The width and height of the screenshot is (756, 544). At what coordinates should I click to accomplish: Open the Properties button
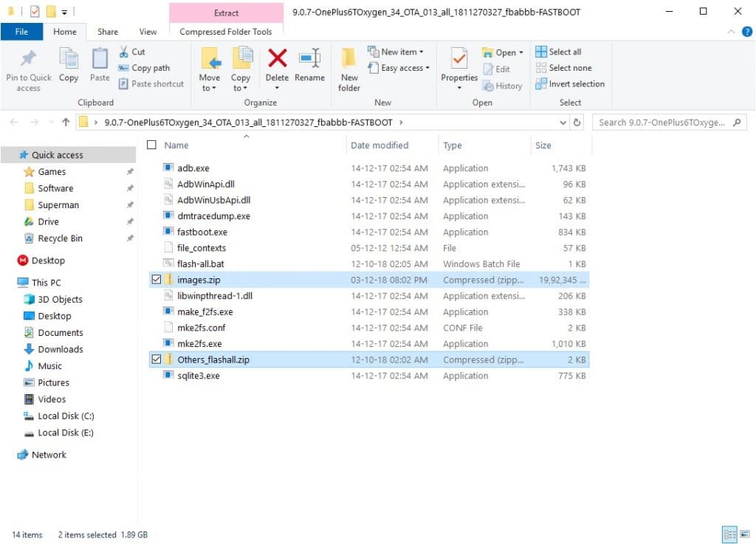(x=459, y=69)
